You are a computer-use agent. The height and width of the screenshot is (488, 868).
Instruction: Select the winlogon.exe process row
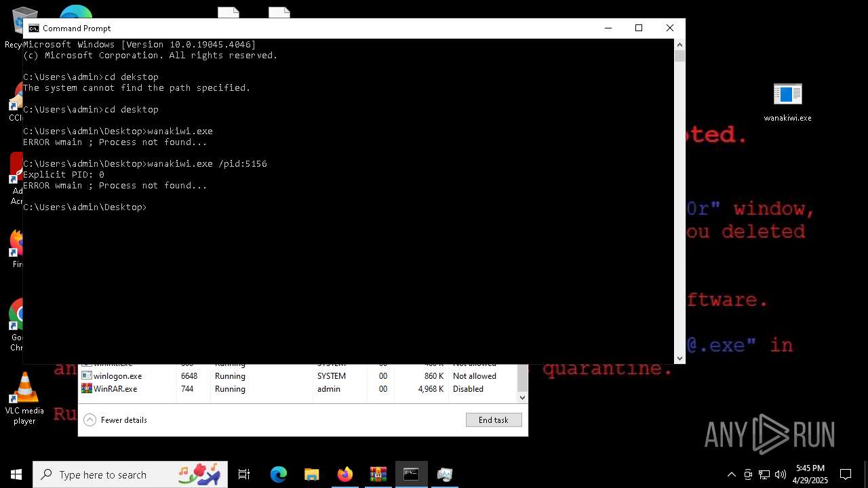coord(298,376)
